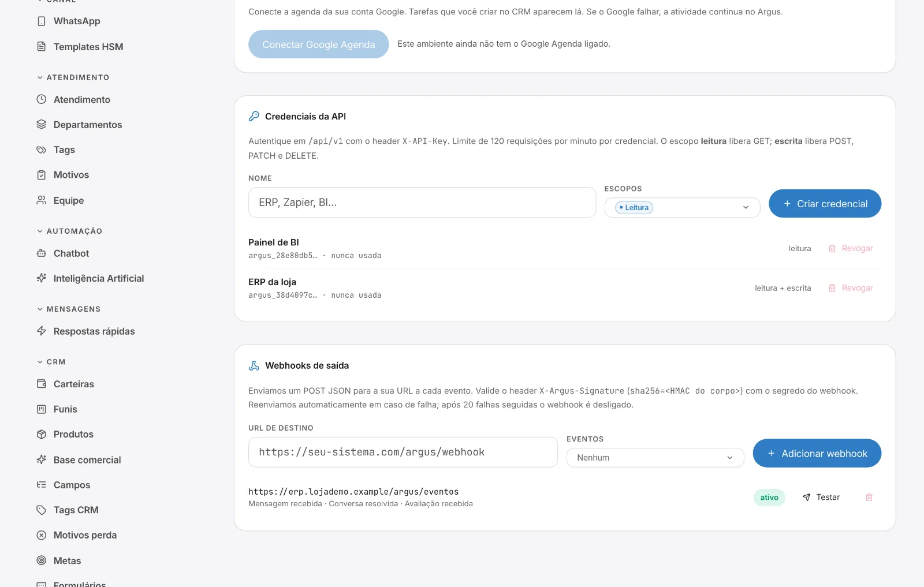924x587 pixels.
Task: Click the argus_28e80db5… key text
Action: (282, 256)
